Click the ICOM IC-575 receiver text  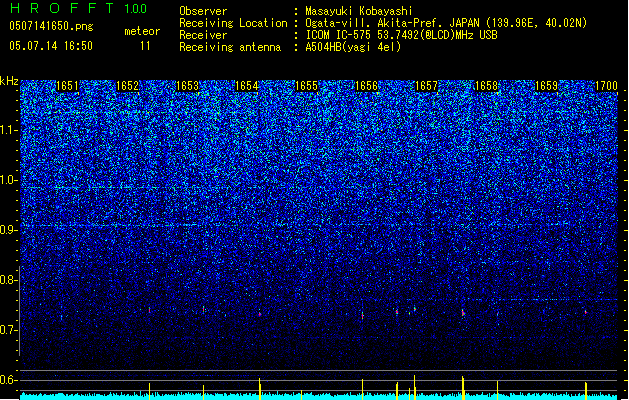click(x=401, y=35)
